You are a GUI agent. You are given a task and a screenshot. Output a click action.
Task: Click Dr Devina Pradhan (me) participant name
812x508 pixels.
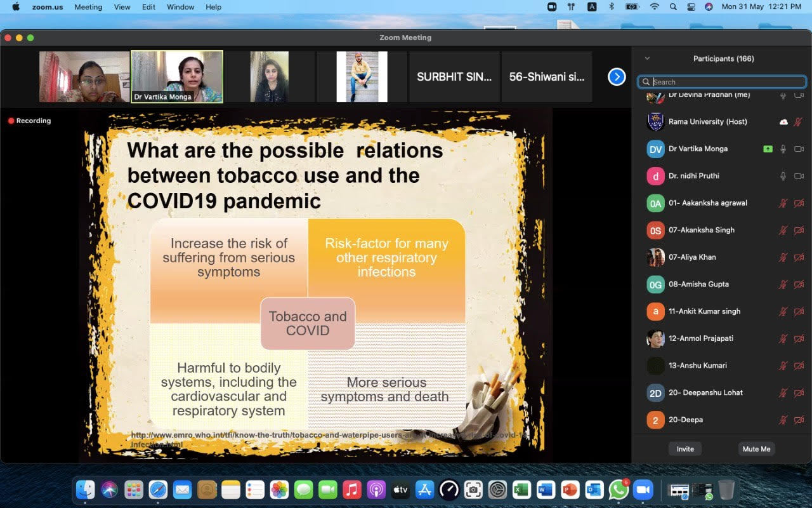[709, 95]
